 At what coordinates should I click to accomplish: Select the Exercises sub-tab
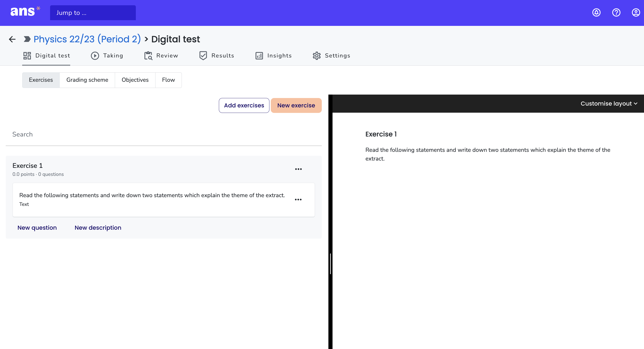[x=41, y=80]
